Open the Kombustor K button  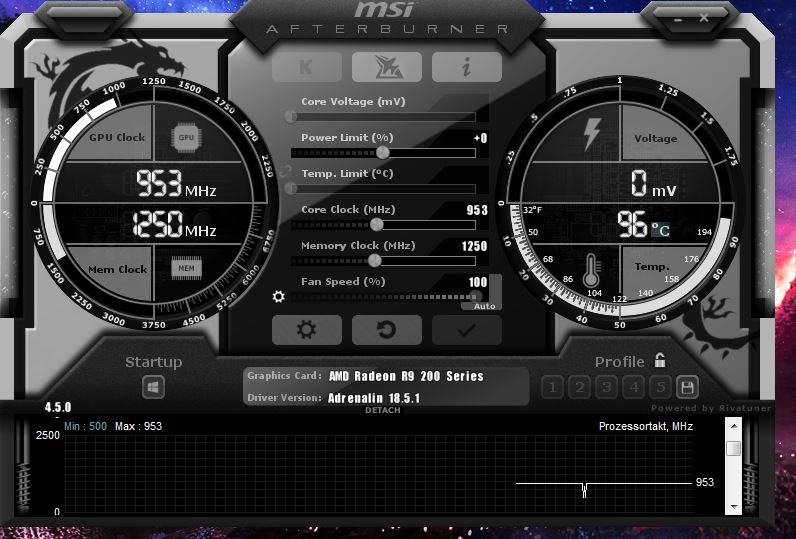pyautogui.click(x=307, y=66)
